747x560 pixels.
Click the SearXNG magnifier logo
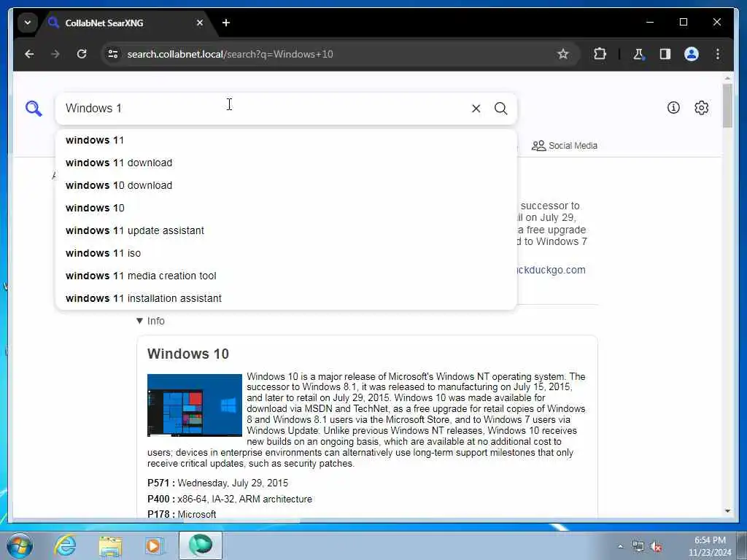(x=34, y=109)
